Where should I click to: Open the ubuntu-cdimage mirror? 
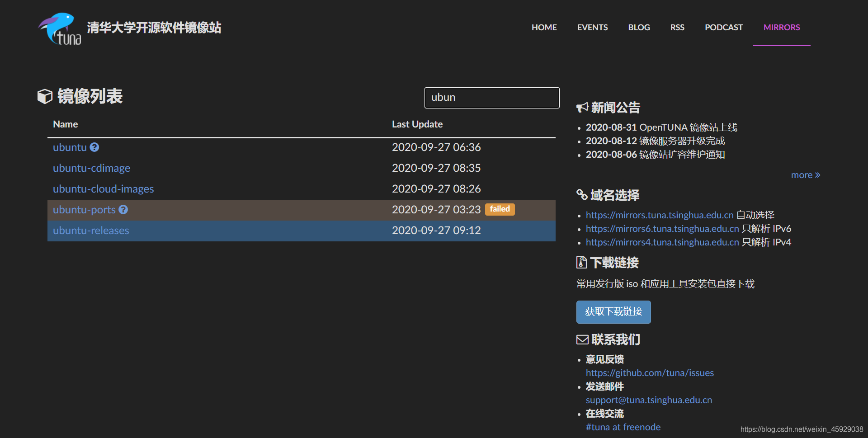click(91, 168)
